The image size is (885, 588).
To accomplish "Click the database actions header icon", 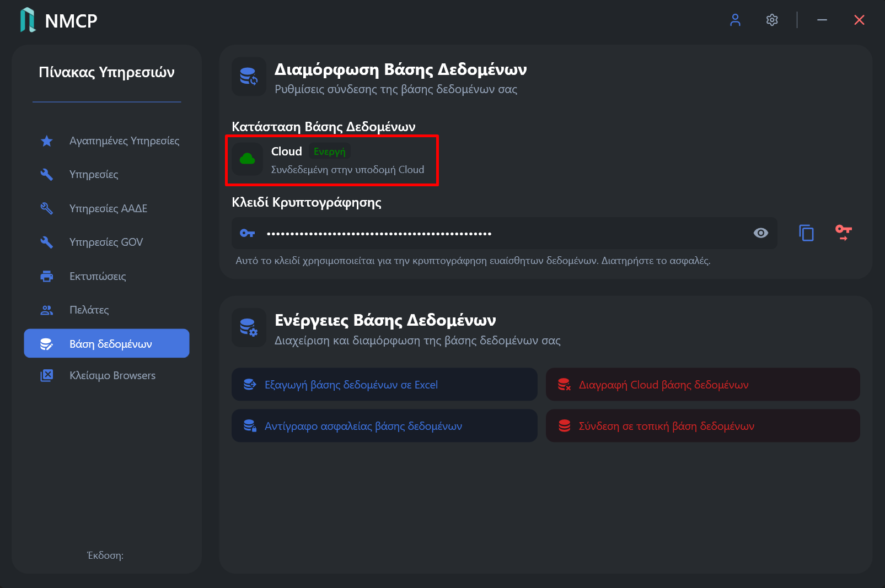I will (x=249, y=327).
